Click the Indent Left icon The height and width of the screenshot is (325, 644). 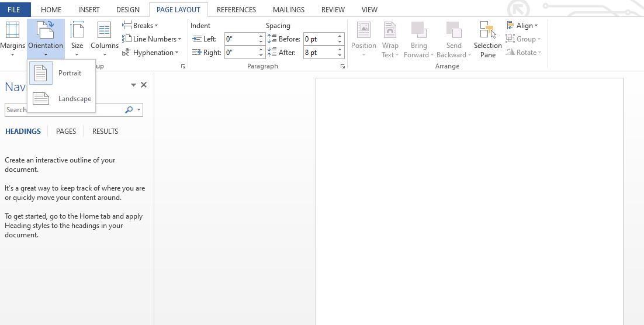[197, 39]
